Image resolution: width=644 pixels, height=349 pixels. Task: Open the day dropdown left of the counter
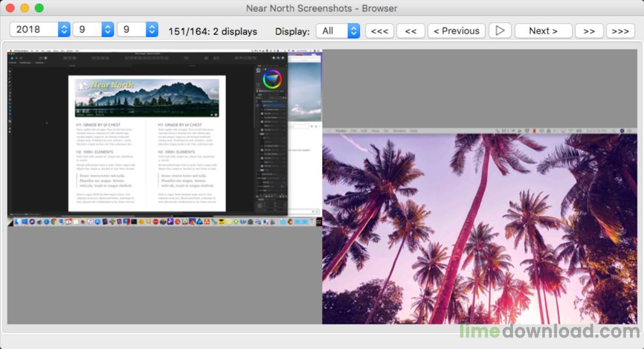(137, 30)
